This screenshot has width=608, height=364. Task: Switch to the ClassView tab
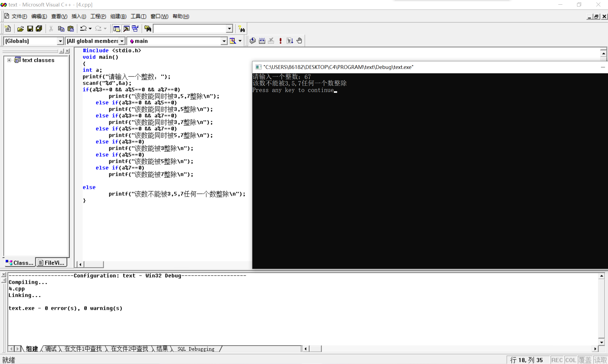[20, 262]
